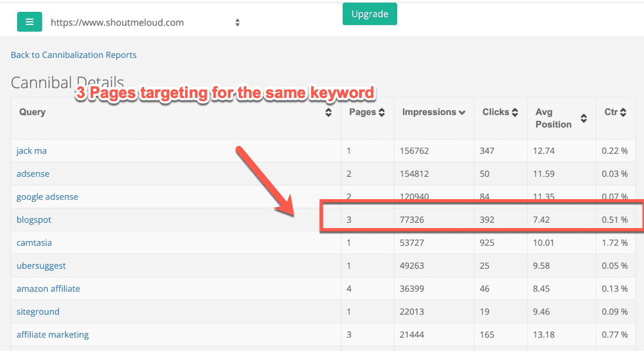Select CTR value 0.03 %
This screenshot has width=644, height=351.
click(615, 174)
